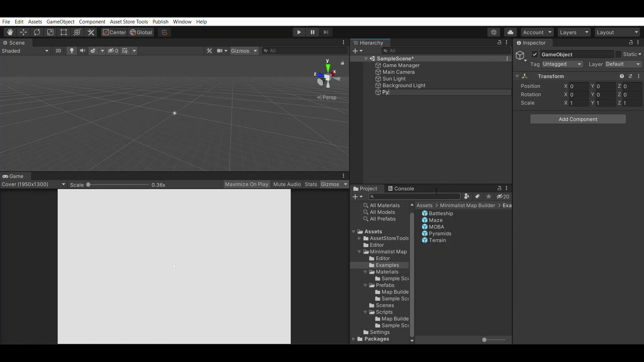This screenshot has height=362, width=644.
Task: Toggle scene lighting icon
Action: pyautogui.click(x=71, y=51)
